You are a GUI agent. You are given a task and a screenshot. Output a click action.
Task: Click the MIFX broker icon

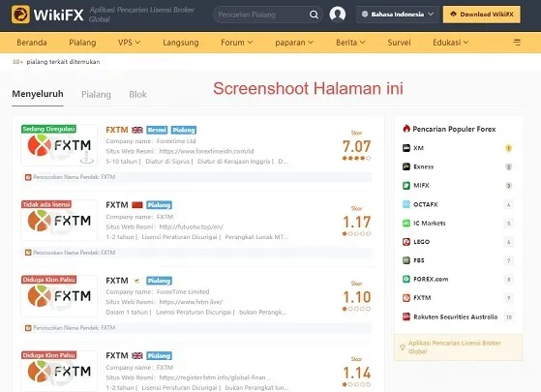click(x=406, y=185)
